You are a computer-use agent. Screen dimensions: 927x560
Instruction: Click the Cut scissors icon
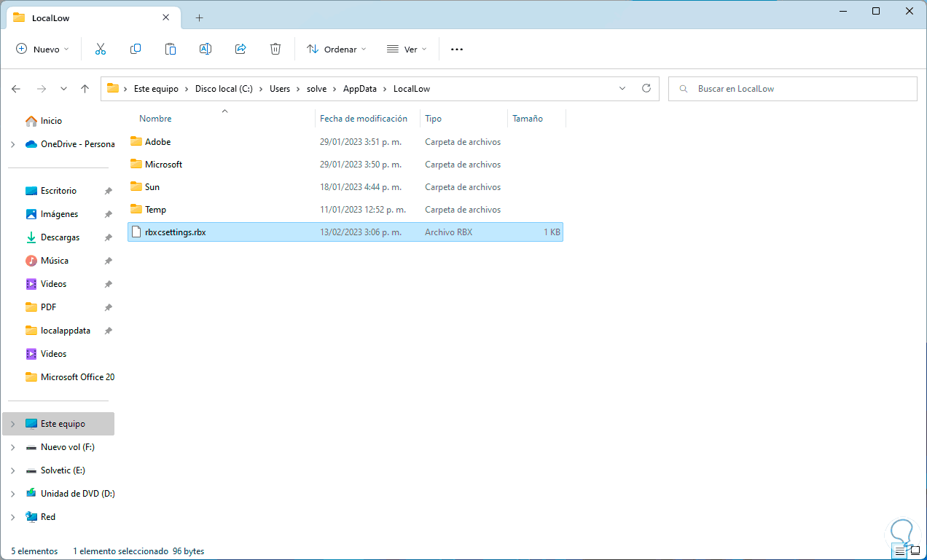(x=101, y=49)
